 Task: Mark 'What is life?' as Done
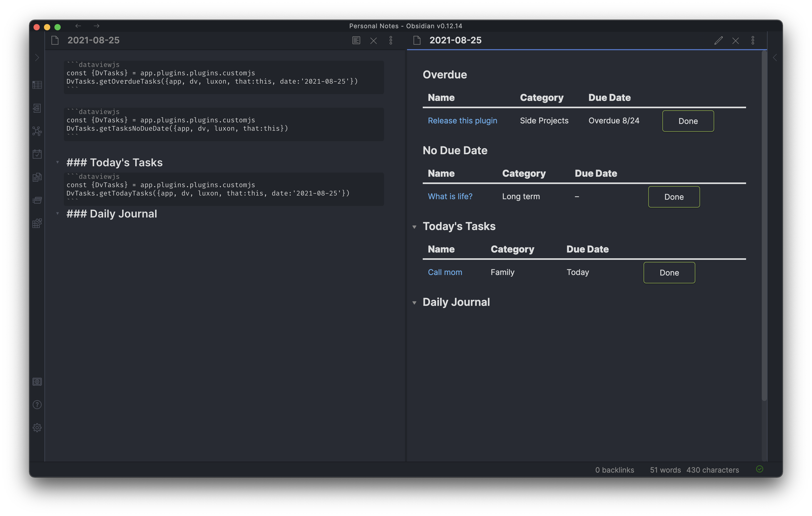[674, 197]
